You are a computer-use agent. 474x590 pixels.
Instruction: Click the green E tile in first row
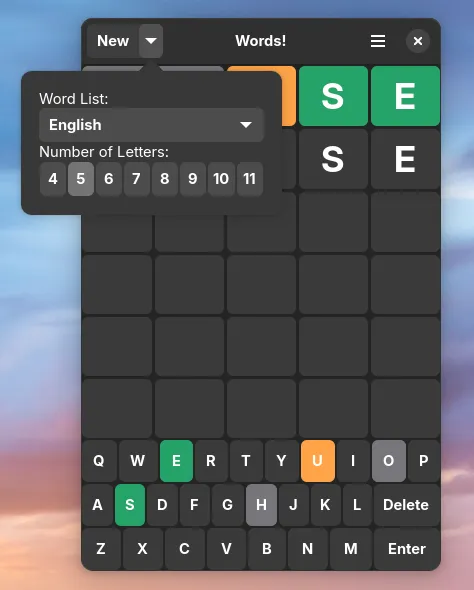click(406, 96)
